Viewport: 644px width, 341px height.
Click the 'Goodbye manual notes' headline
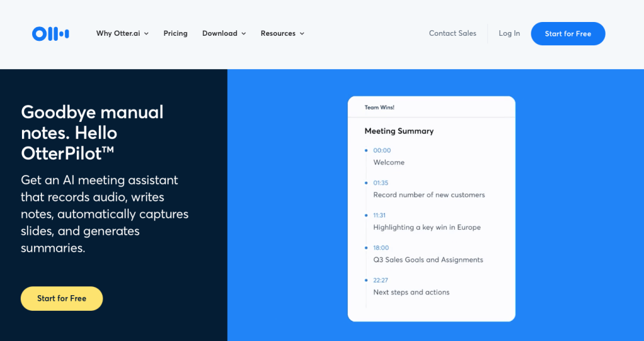pos(92,133)
